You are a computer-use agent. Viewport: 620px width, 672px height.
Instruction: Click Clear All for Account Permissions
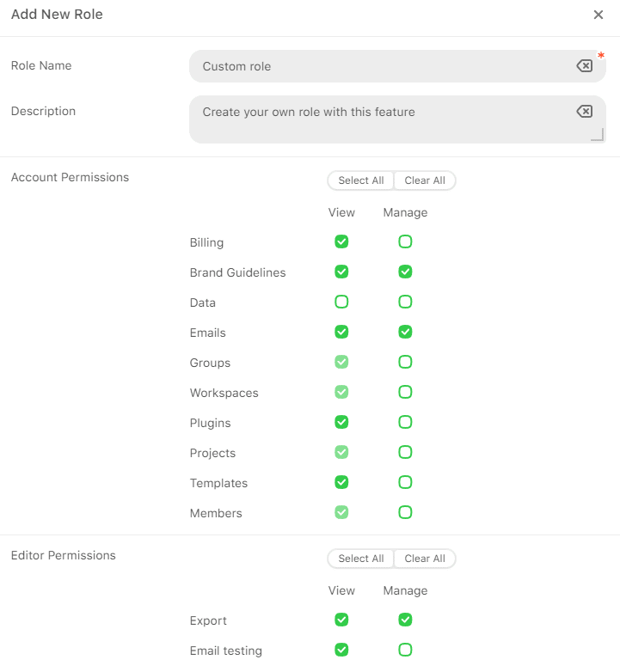425,180
